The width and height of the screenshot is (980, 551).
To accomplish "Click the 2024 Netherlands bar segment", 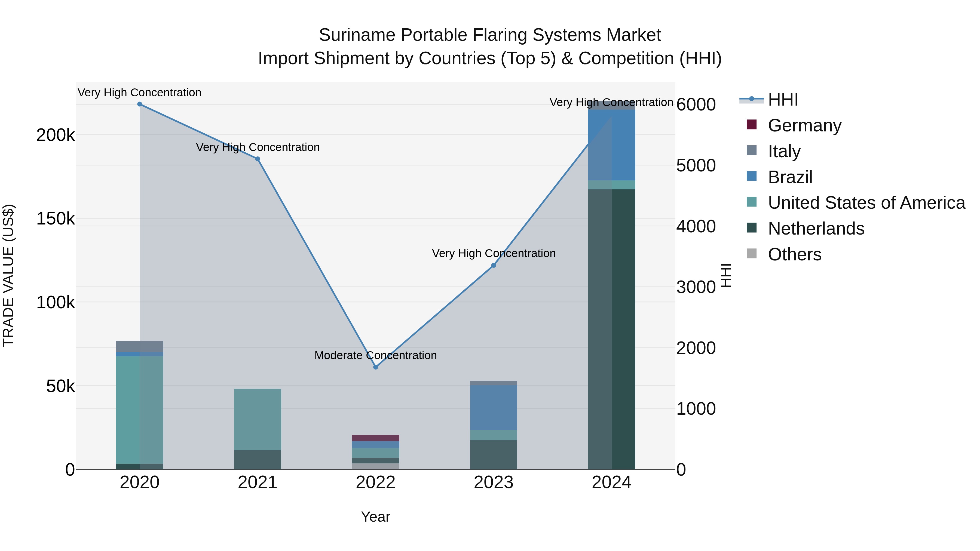I will [611, 329].
